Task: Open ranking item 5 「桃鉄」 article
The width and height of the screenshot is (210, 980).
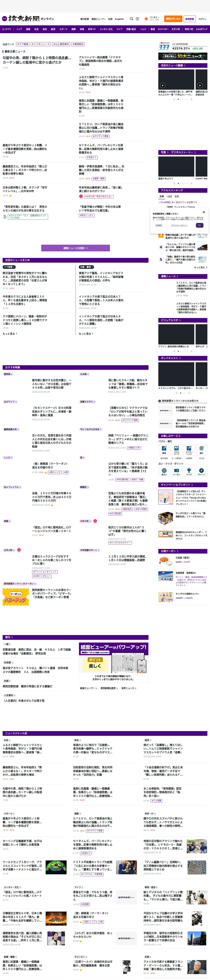Action: click(x=181, y=260)
